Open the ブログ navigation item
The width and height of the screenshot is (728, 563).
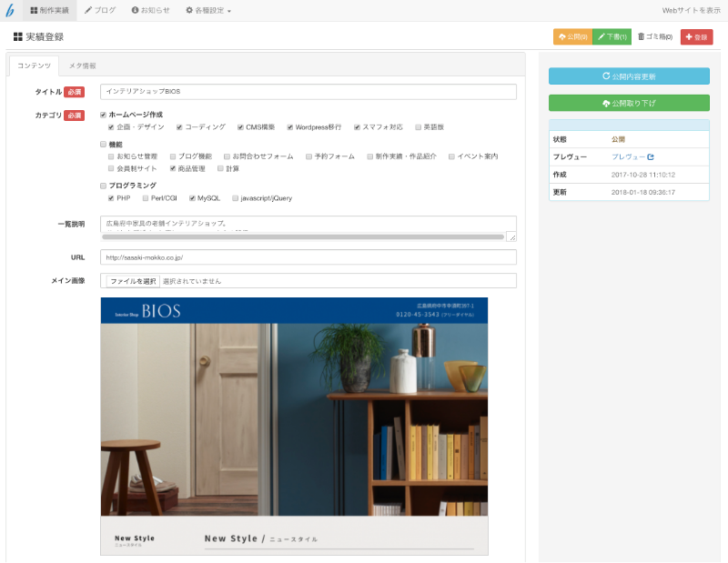100,10
